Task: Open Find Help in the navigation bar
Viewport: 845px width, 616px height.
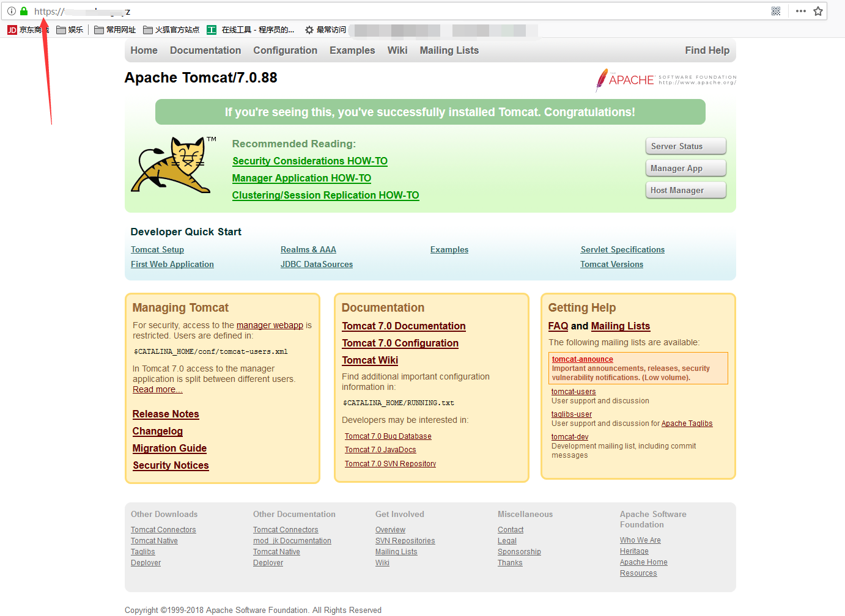Action: (x=707, y=50)
